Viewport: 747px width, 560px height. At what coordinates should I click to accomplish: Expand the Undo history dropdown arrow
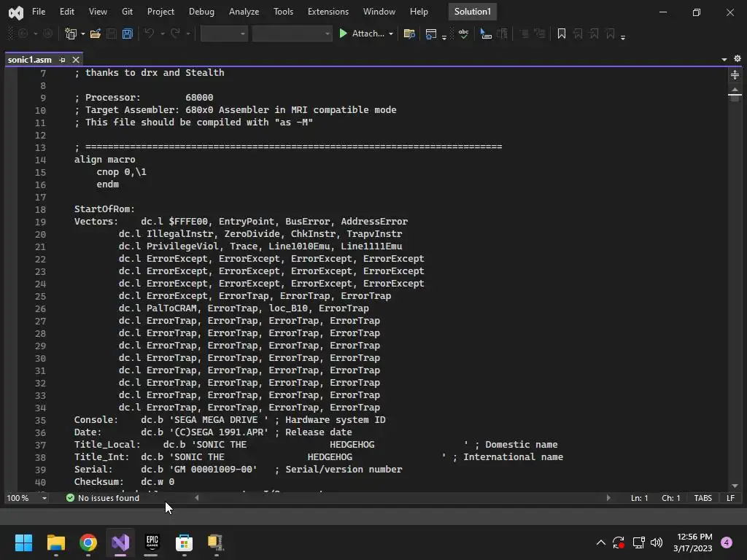pos(163,34)
